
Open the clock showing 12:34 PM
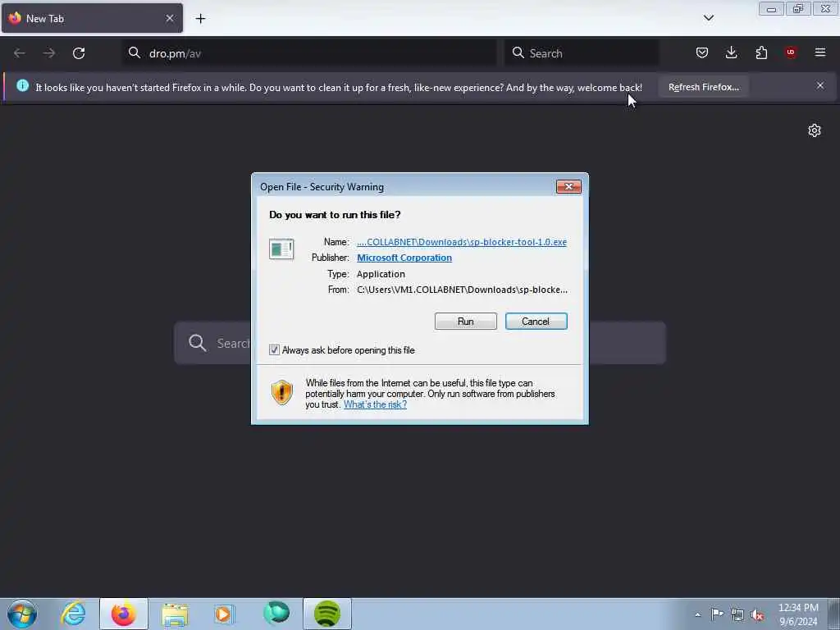click(x=798, y=614)
